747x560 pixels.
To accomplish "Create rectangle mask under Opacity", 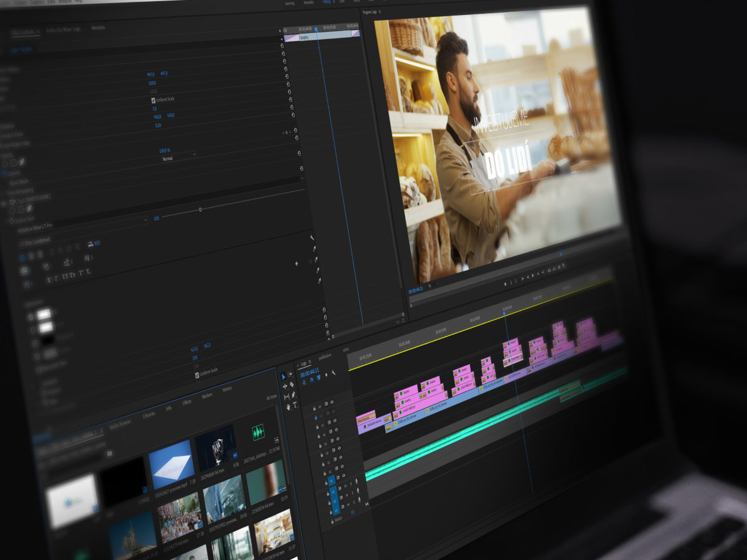I will tap(13, 162).
